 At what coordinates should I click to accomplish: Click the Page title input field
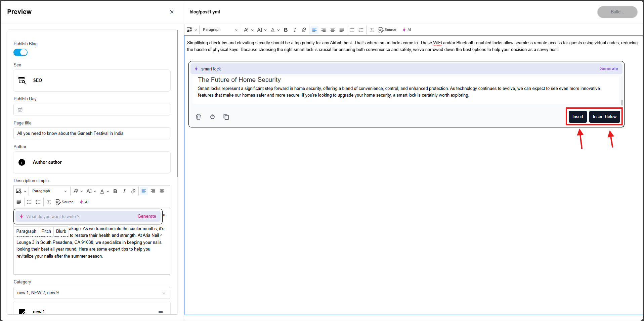coord(92,133)
